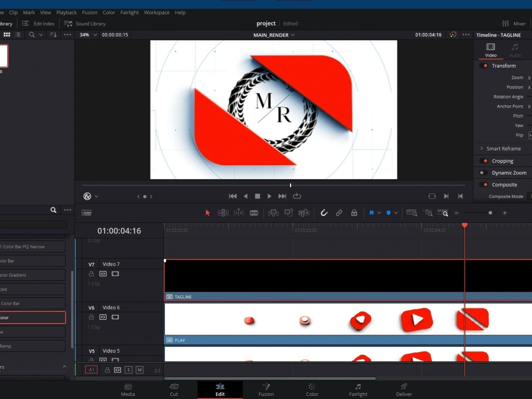The width and height of the screenshot is (532, 399).
Task: Click the blue Flag icon
Action: 371,213
